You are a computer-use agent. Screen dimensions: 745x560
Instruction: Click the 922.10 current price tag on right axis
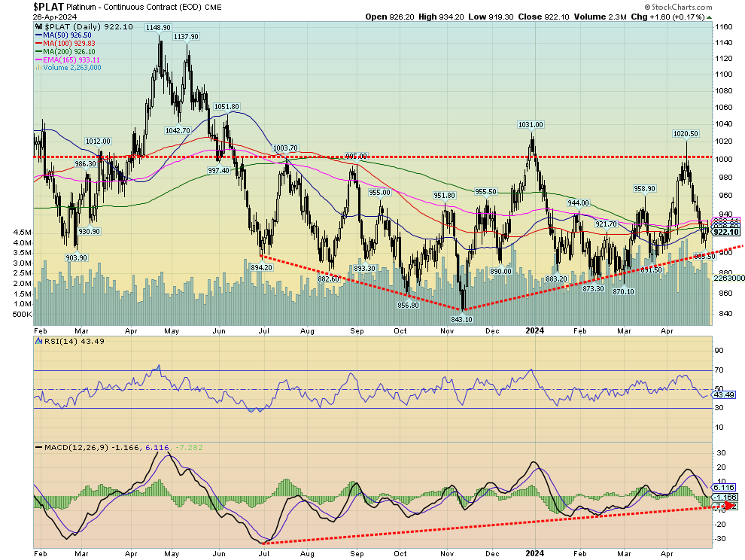pos(727,233)
